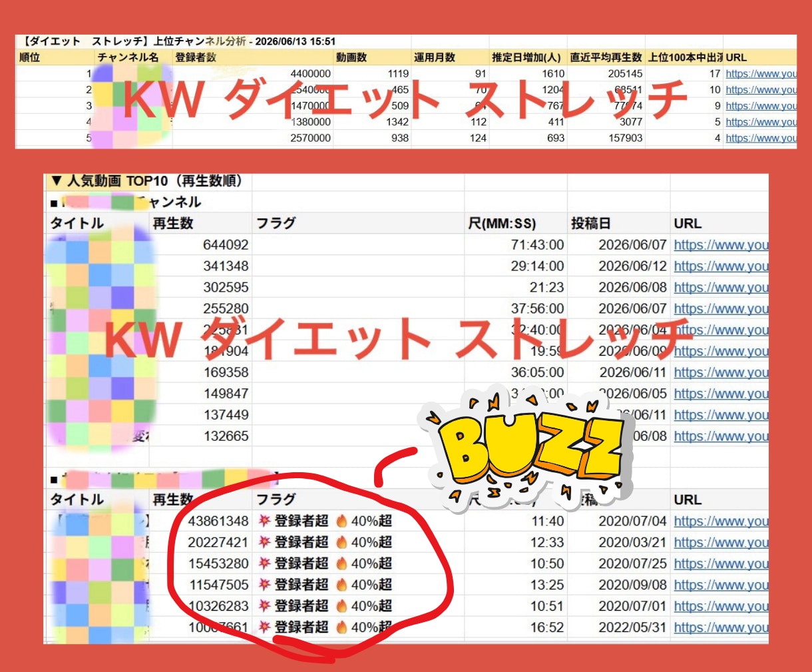Select the duration cell 13:25
The width and height of the screenshot is (812, 672).
click(547, 585)
